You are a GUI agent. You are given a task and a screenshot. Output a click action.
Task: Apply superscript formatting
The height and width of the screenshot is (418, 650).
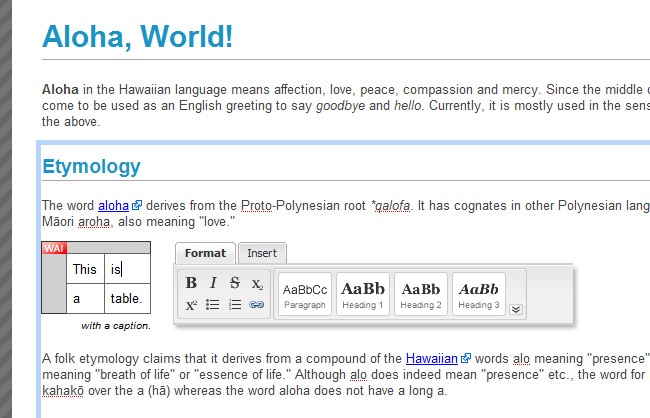(x=191, y=305)
